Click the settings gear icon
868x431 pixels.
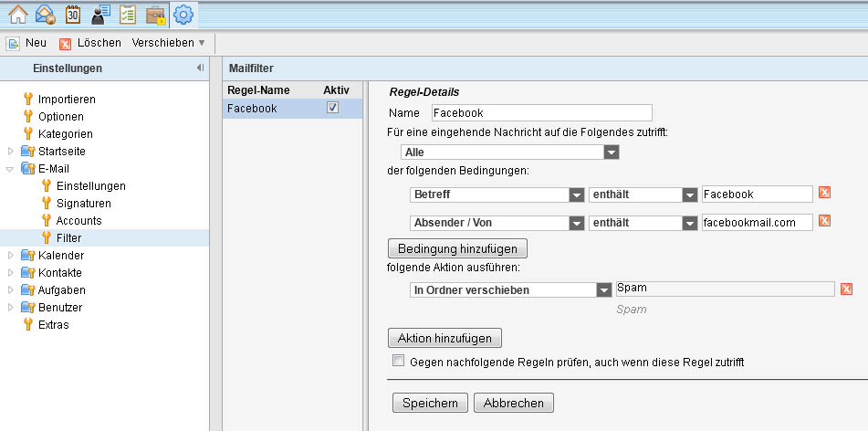tap(183, 15)
